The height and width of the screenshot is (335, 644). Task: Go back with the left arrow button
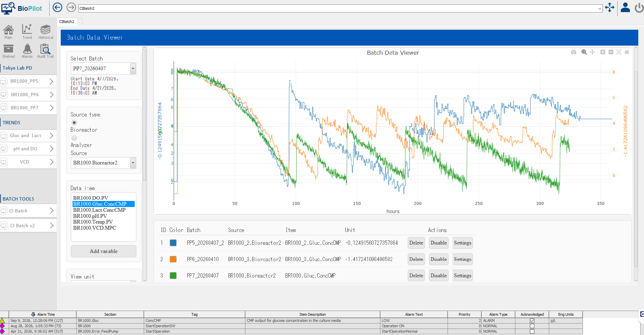click(57, 7)
